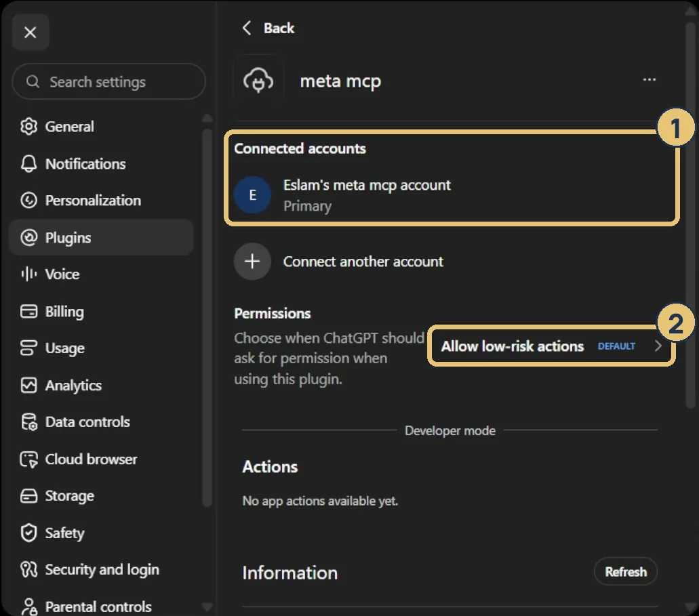Click the Parental controls icon
Screen dimensions: 699x616
[29, 607]
